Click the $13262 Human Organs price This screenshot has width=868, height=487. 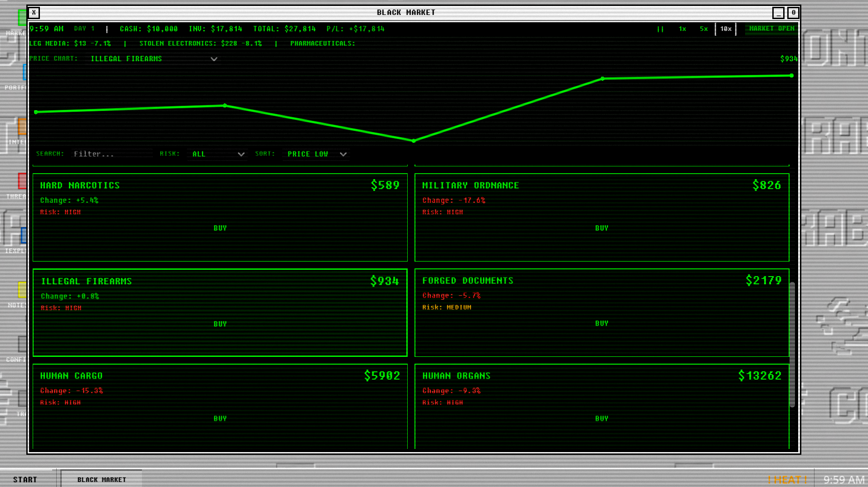click(x=760, y=375)
